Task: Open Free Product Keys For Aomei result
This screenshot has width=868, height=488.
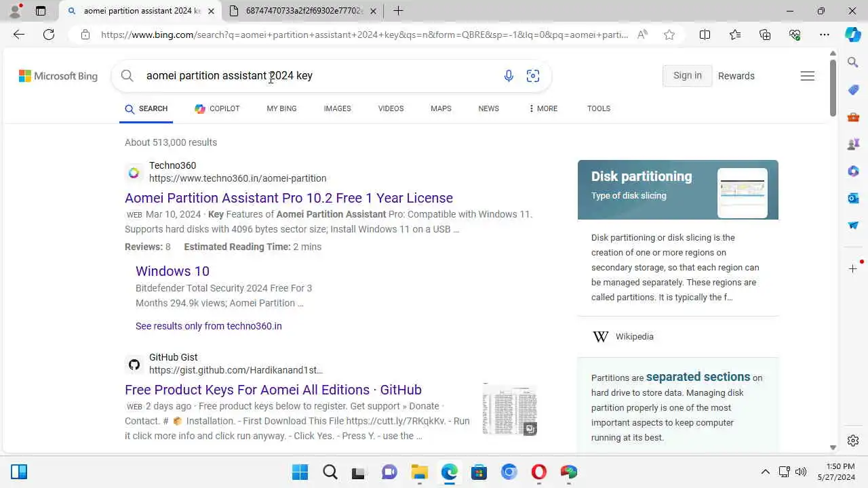Action: tap(273, 390)
